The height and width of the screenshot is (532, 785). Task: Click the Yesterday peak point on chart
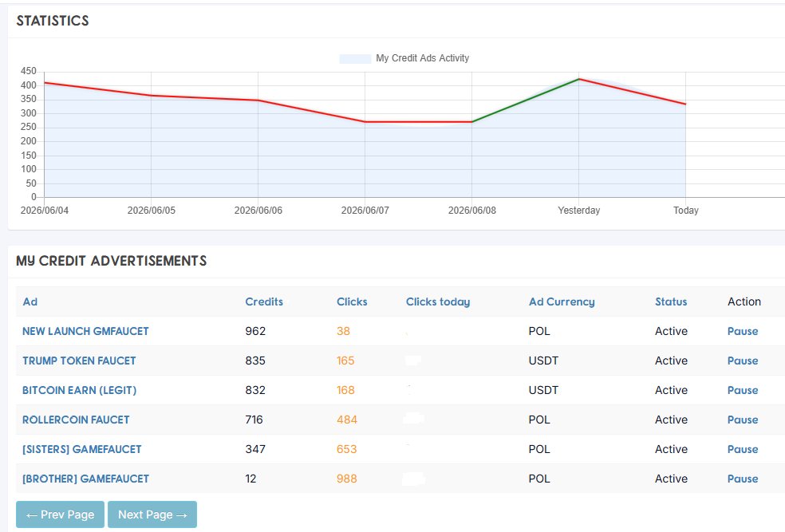578,79
